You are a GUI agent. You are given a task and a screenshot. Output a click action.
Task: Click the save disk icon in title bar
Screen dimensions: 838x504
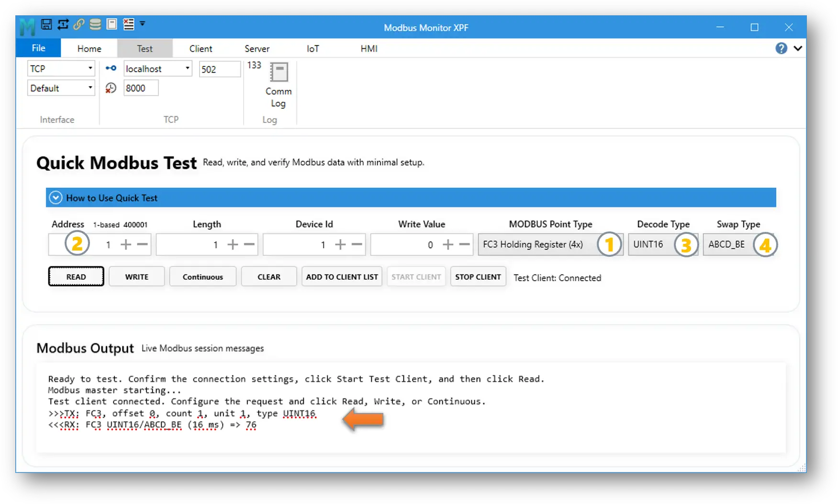[46, 24]
